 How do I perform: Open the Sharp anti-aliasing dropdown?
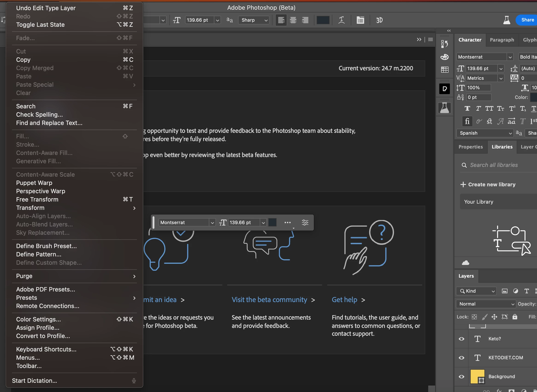pyautogui.click(x=254, y=20)
